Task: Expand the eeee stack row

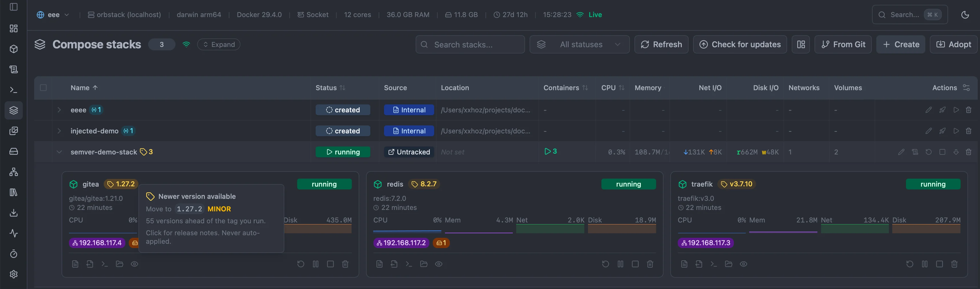Action: click(59, 110)
